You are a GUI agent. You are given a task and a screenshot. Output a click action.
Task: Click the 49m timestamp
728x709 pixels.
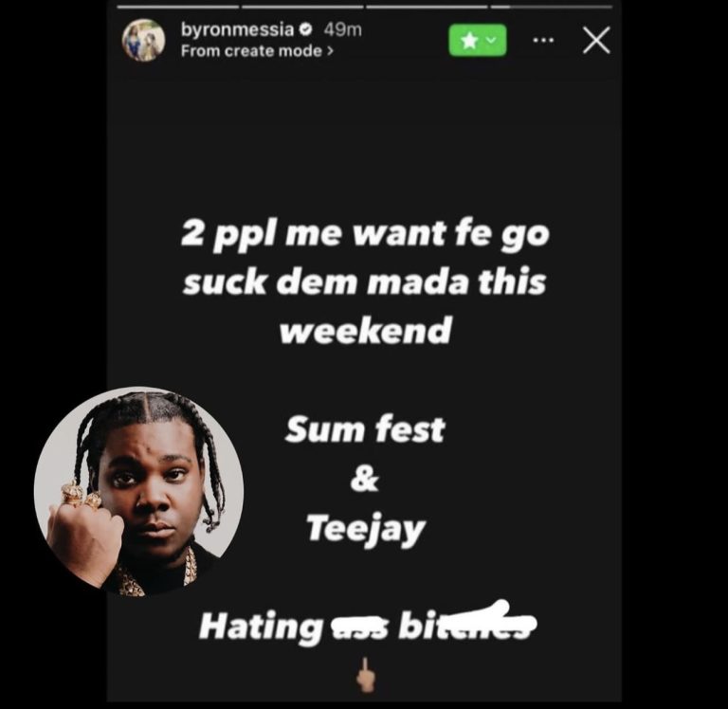click(x=342, y=29)
